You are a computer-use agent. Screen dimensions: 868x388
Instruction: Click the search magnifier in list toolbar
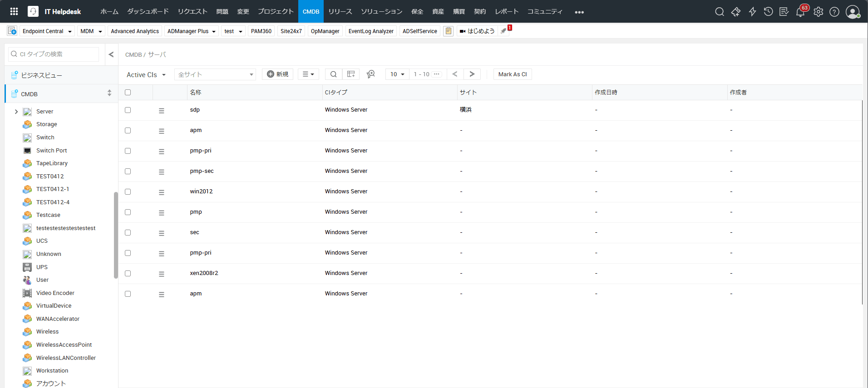[333, 74]
